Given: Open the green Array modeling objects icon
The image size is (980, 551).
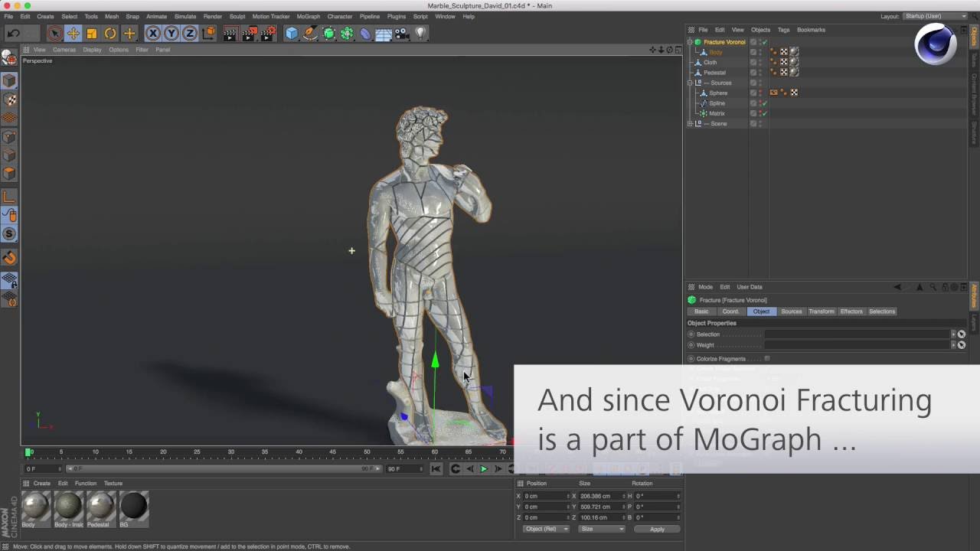Looking at the screenshot, I should (x=347, y=33).
